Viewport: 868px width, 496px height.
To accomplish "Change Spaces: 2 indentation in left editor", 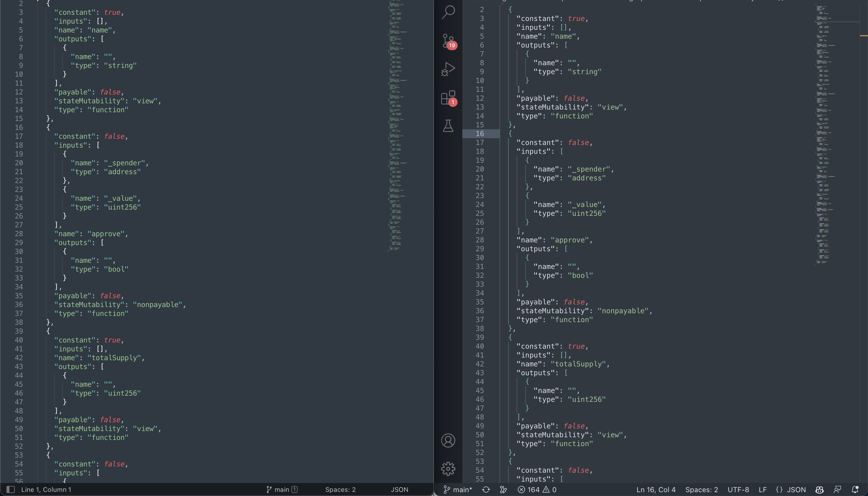I will (x=340, y=490).
